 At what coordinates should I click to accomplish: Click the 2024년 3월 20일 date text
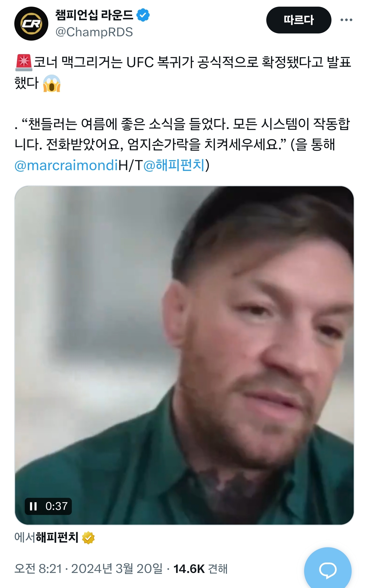point(117,569)
